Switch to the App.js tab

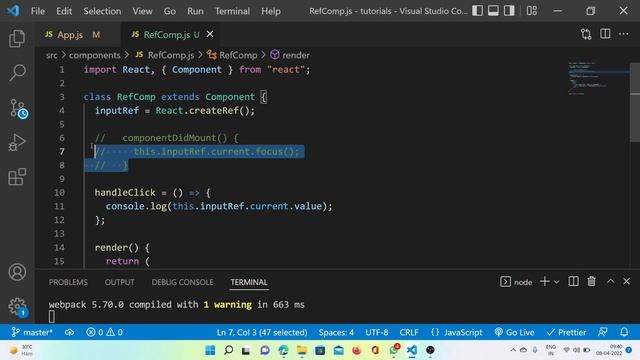pyautogui.click(x=77, y=35)
